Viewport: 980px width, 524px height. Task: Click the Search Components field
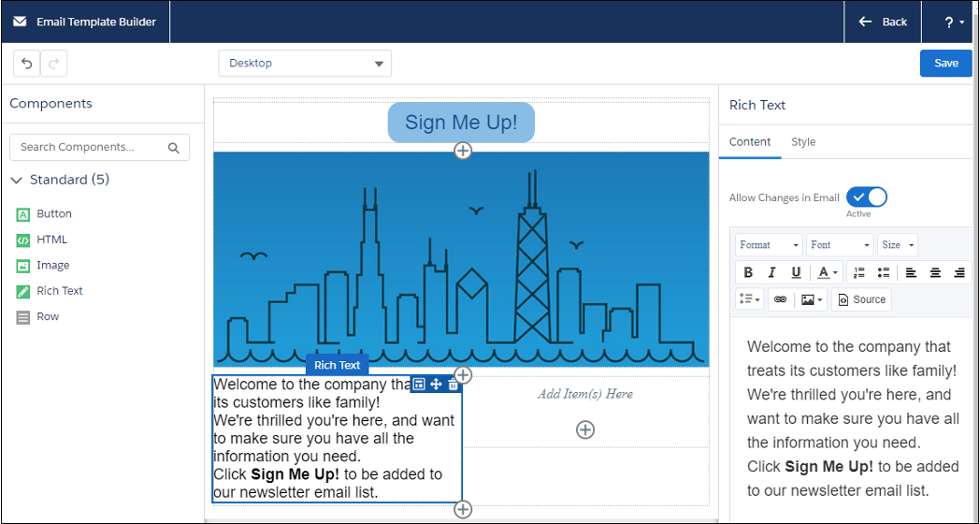(x=99, y=147)
